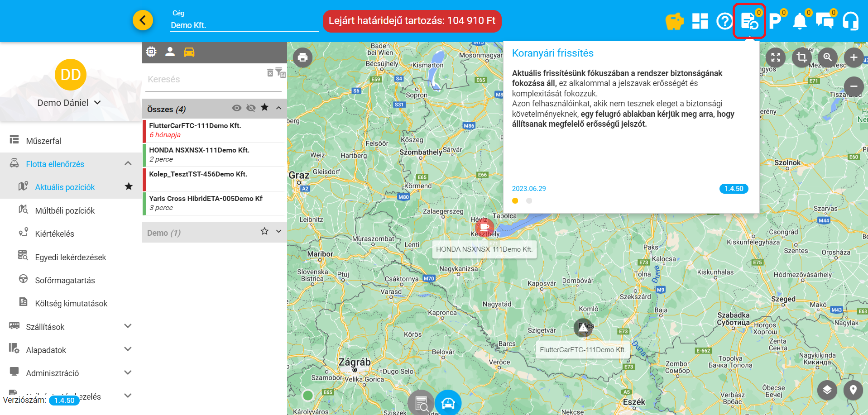868x415 pixels.
Task: Click the yellow back arrow button
Action: (x=143, y=20)
